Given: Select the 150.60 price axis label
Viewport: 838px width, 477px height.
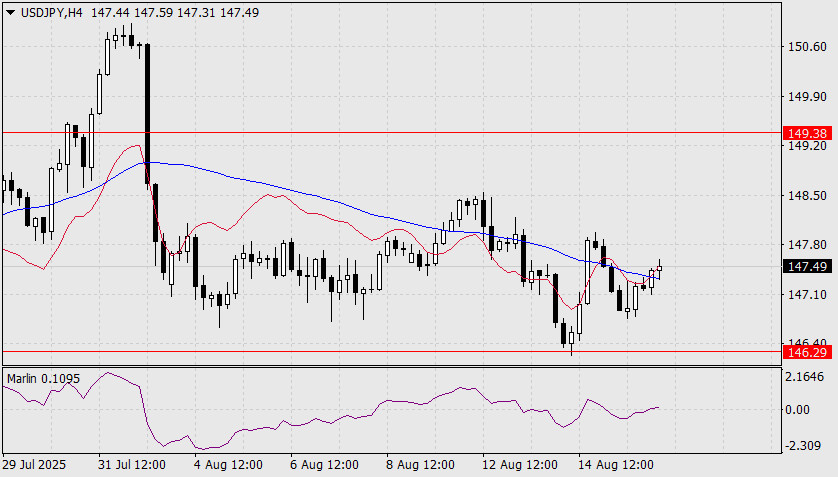Looking at the screenshot, I should 807,47.
